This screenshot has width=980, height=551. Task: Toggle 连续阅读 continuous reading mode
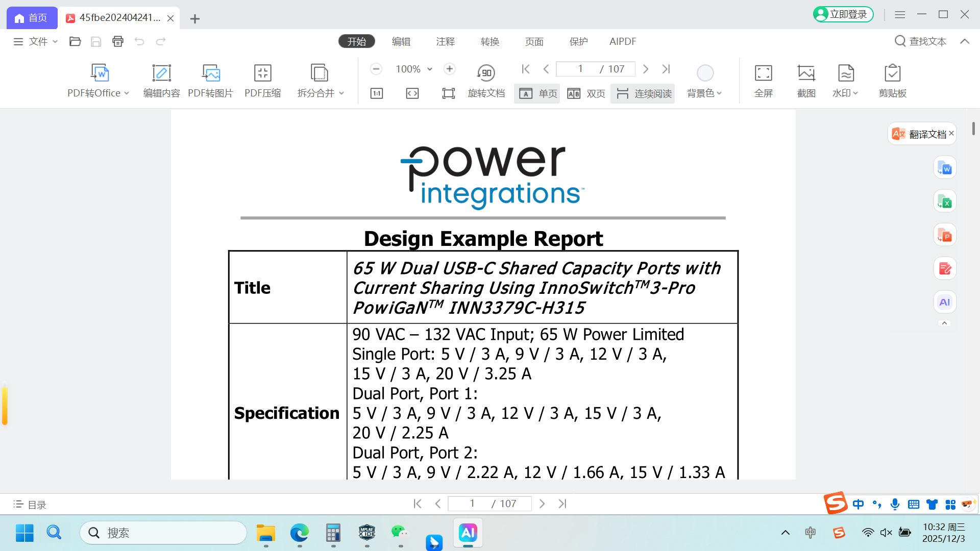[643, 93]
